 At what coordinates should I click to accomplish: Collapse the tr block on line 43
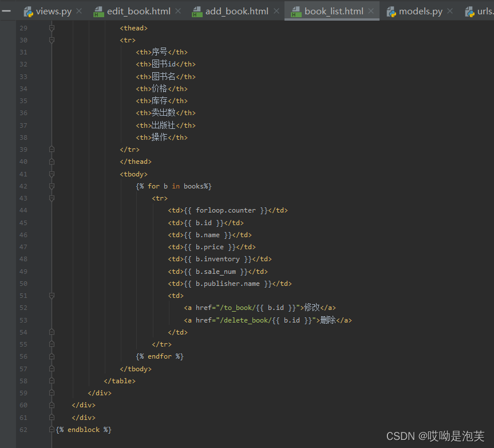[52, 198]
